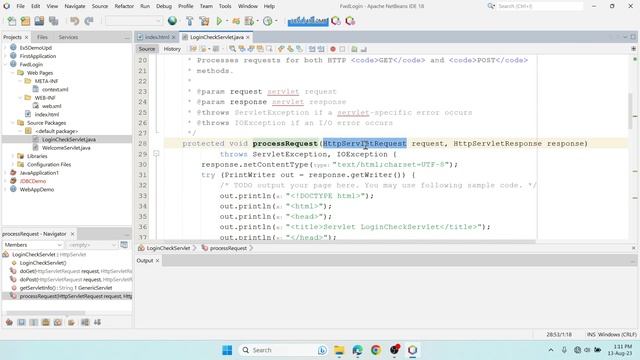The width and height of the screenshot is (640, 360).
Task: Open project configuration combo box in toolbar
Action: tap(133, 21)
